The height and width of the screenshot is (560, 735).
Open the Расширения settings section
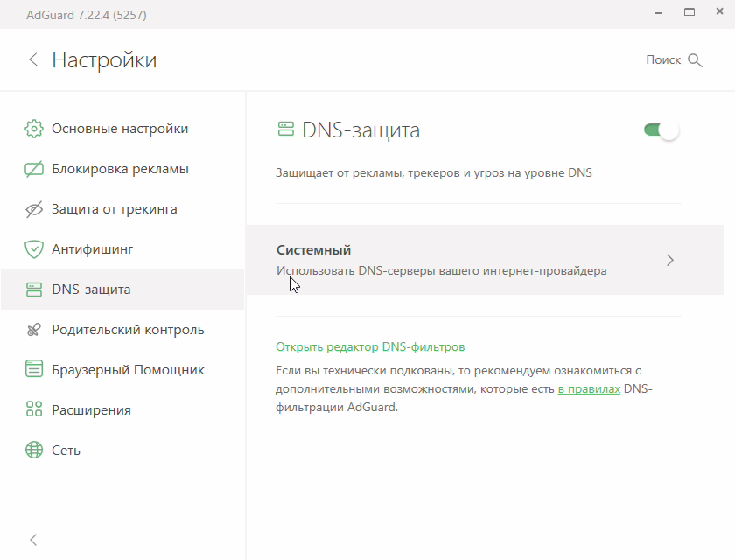[91, 410]
